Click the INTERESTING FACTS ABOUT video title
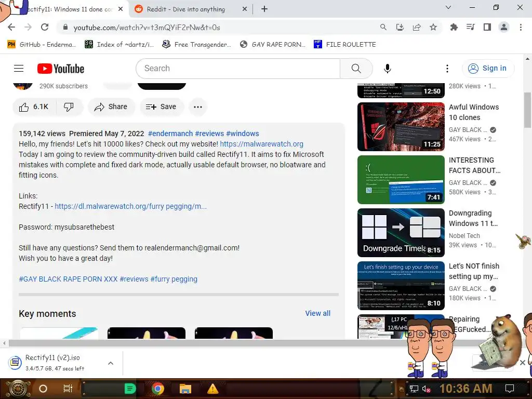Screen dimensions: 532x399 pyautogui.click(x=474, y=165)
